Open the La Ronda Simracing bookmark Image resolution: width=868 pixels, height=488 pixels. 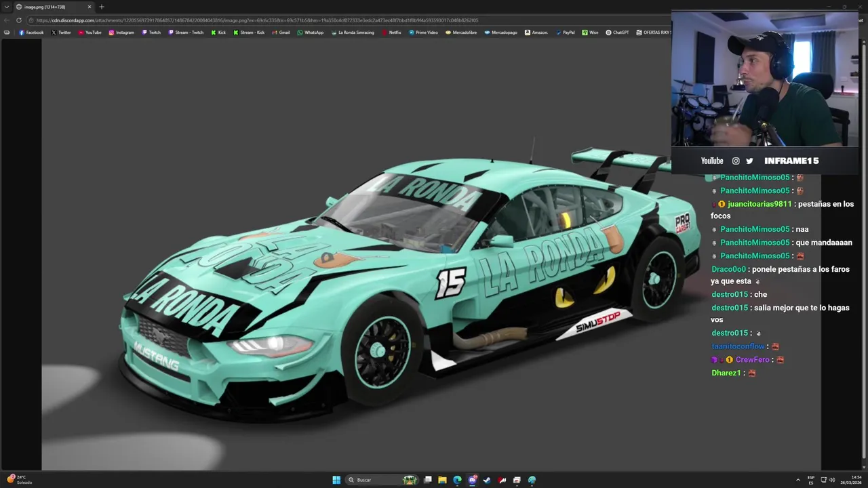(353, 33)
